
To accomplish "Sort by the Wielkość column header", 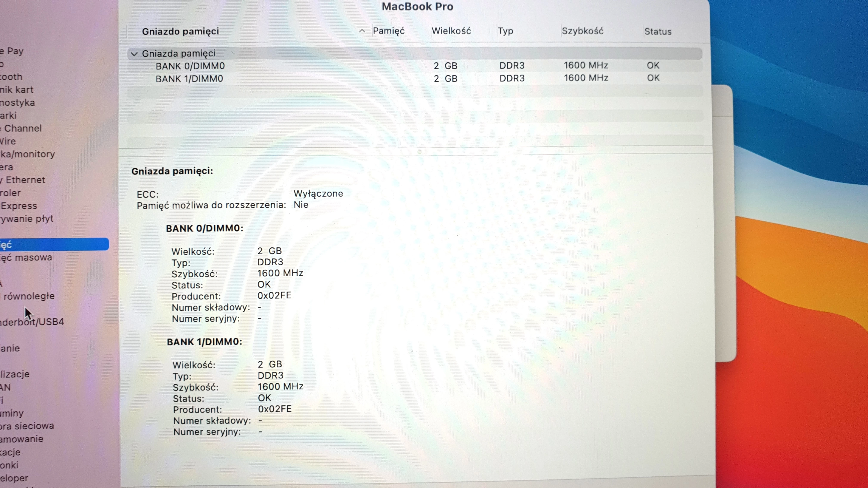I will pyautogui.click(x=451, y=31).
